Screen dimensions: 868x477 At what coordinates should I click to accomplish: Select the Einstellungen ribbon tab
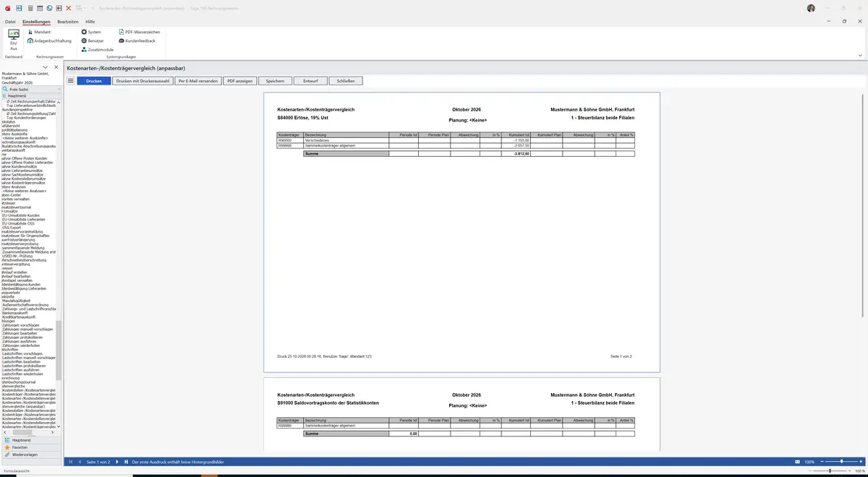(x=36, y=22)
